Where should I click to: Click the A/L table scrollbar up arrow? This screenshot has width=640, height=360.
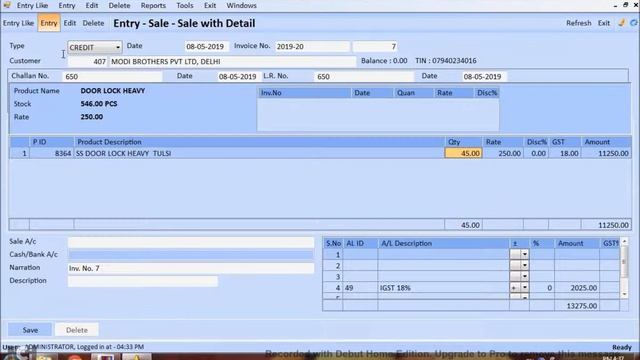point(624,242)
